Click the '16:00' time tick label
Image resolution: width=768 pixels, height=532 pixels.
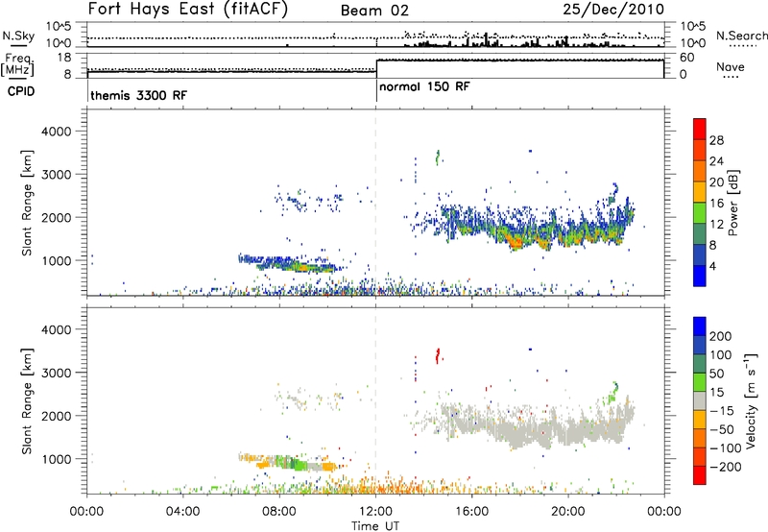471,512
